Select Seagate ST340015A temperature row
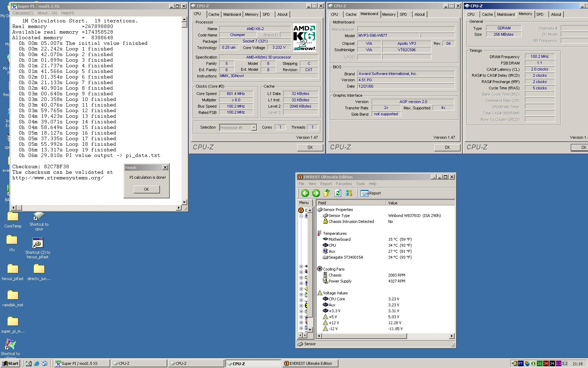 coord(385,257)
